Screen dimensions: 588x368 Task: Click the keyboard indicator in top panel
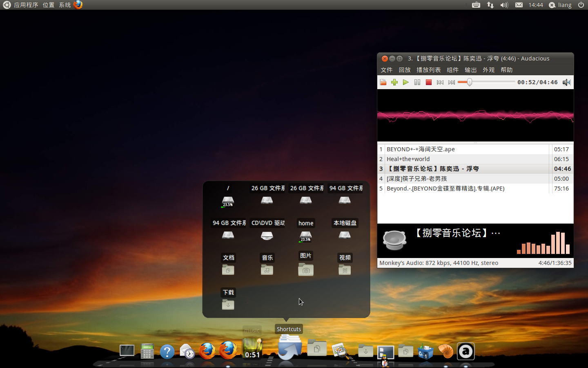(x=476, y=5)
